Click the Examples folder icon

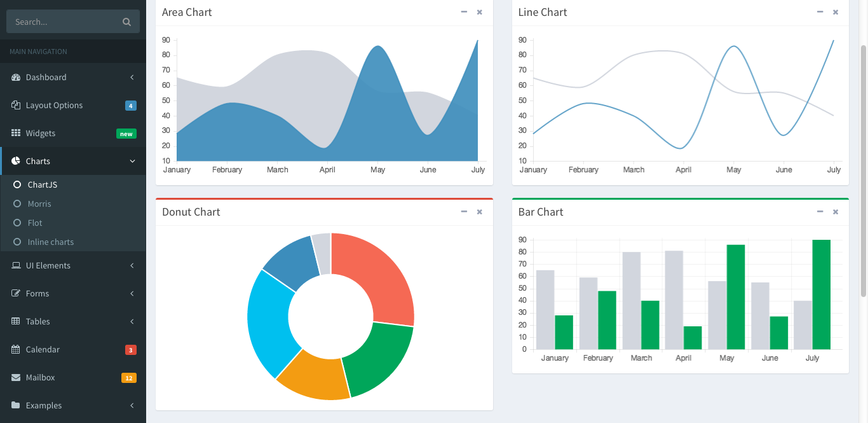coord(16,405)
